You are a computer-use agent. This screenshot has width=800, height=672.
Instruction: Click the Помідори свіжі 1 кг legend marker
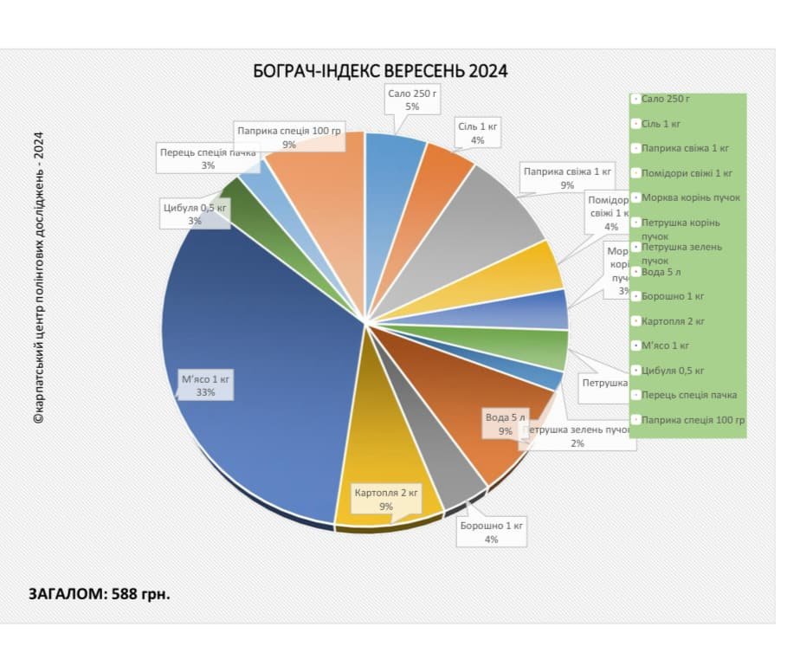pos(635,173)
